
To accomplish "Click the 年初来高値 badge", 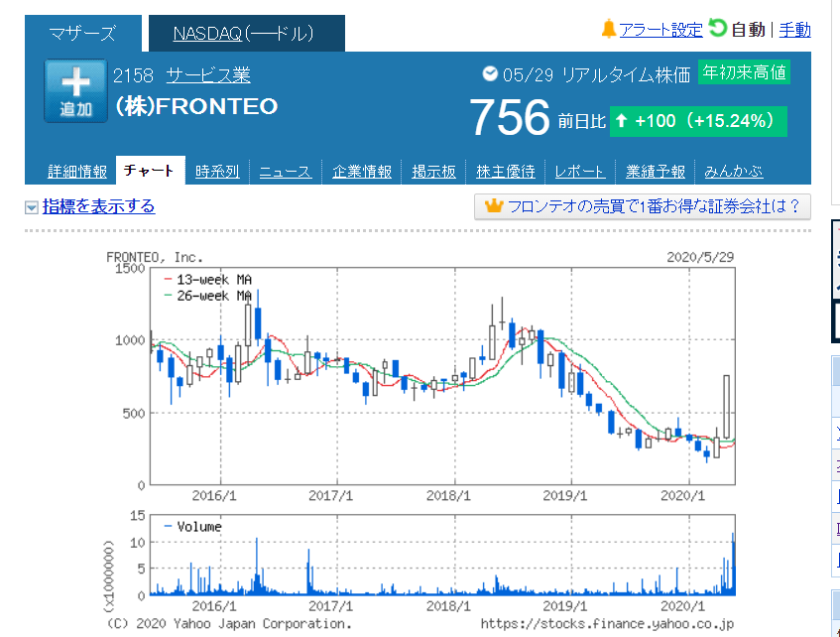I will [x=744, y=72].
